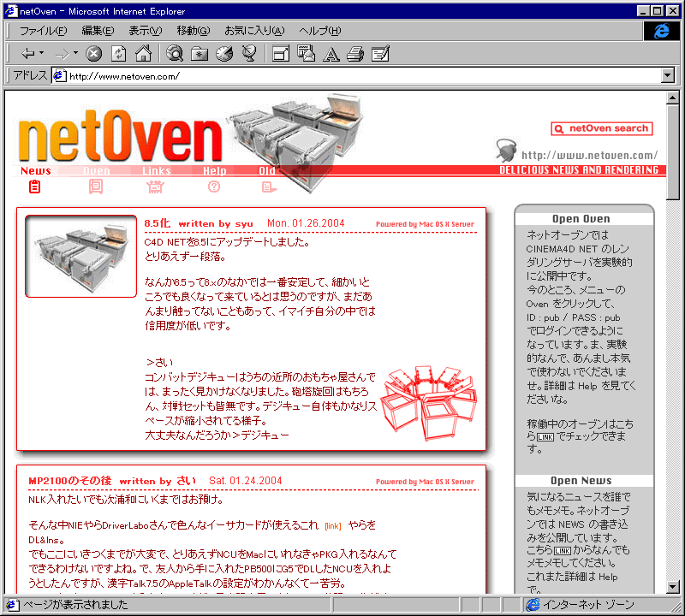Click the author text 'written by さい'

[158, 481]
